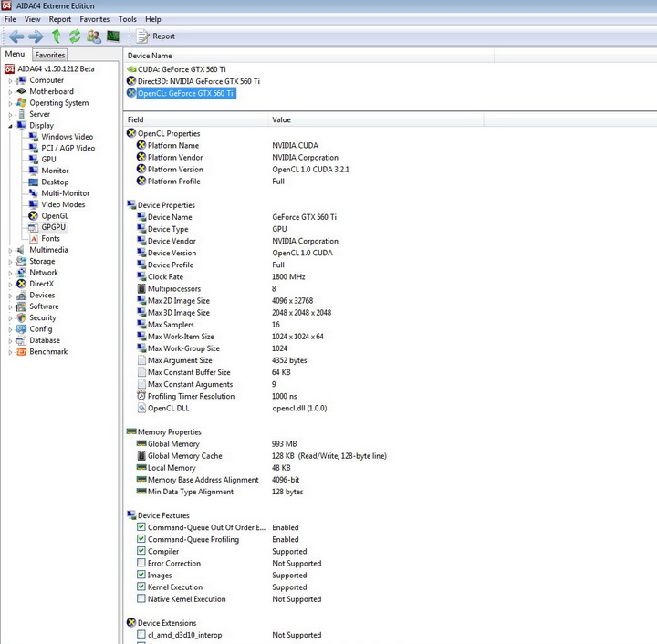Screen dimensions: 657x644
Task: Switch to the Favorites tab
Action: pos(50,55)
